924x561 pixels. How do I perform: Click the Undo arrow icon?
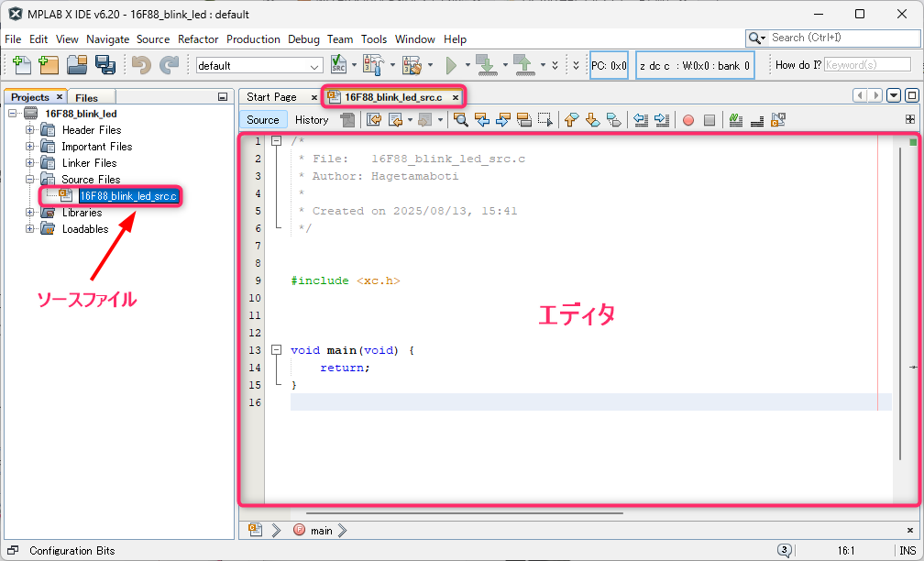pyautogui.click(x=141, y=65)
